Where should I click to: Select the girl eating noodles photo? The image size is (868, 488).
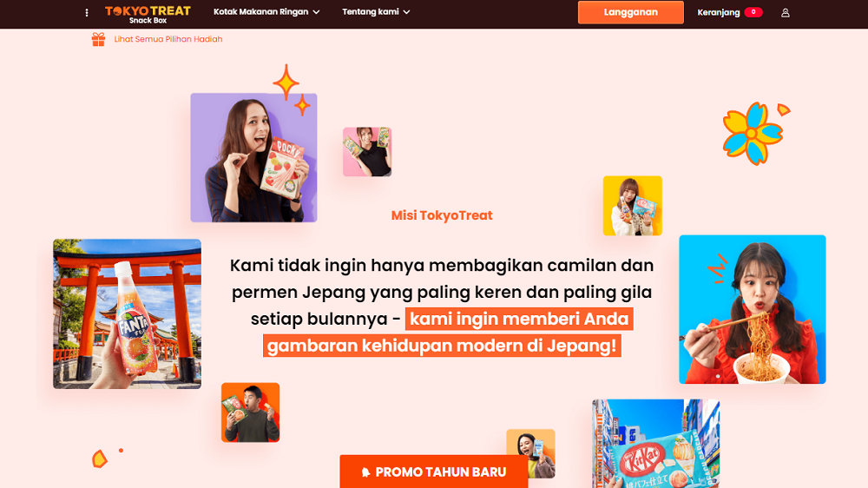pos(753,309)
